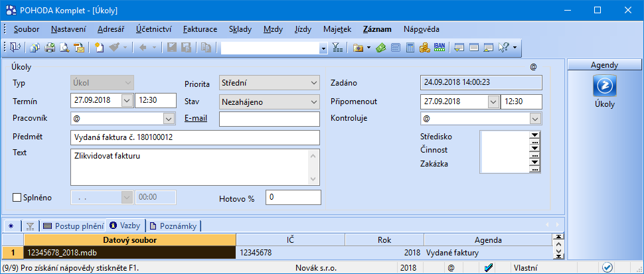Click the first grayed save disk icon

tap(172, 48)
